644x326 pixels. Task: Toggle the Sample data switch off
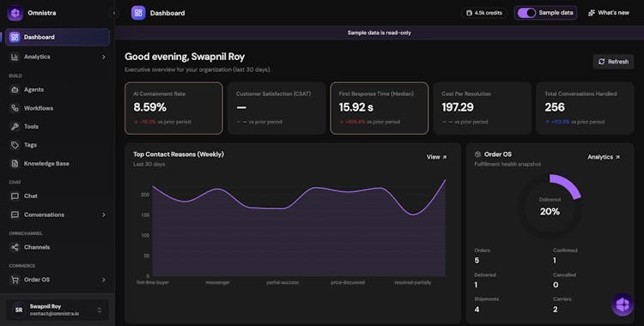click(x=526, y=13)
